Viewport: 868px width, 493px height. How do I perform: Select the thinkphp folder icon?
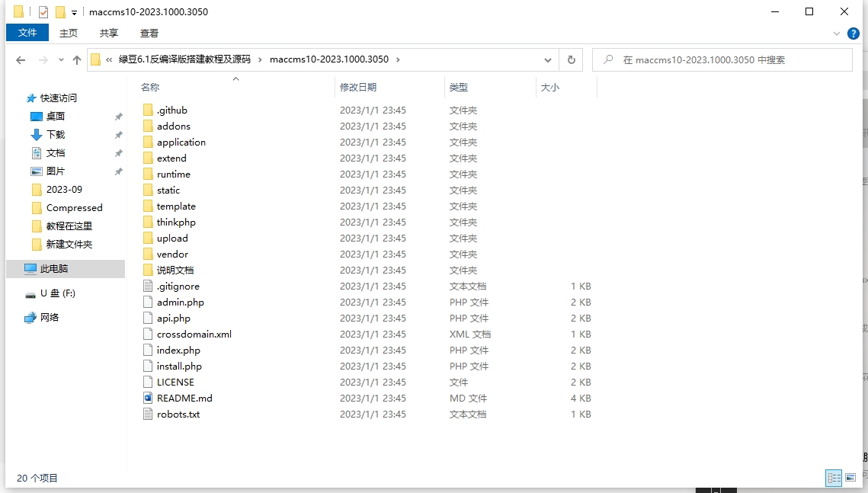pos(148,222)
